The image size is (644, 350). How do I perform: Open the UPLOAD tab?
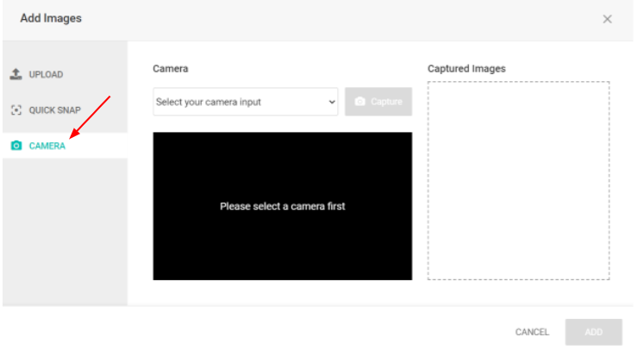pyautogui.click(x=65, y=74)
